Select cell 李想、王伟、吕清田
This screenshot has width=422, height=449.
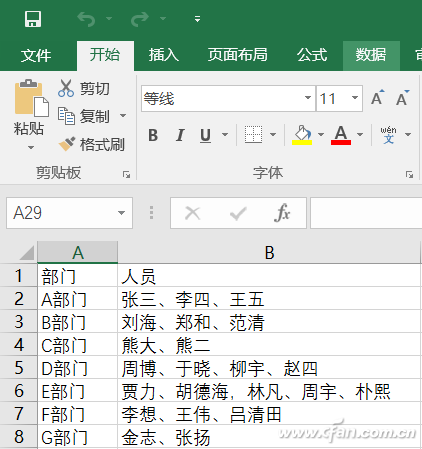point(269,414)
